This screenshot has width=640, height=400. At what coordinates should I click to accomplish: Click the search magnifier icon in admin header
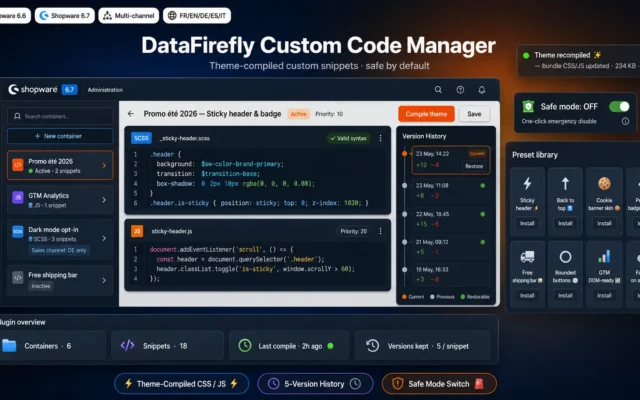438,89
